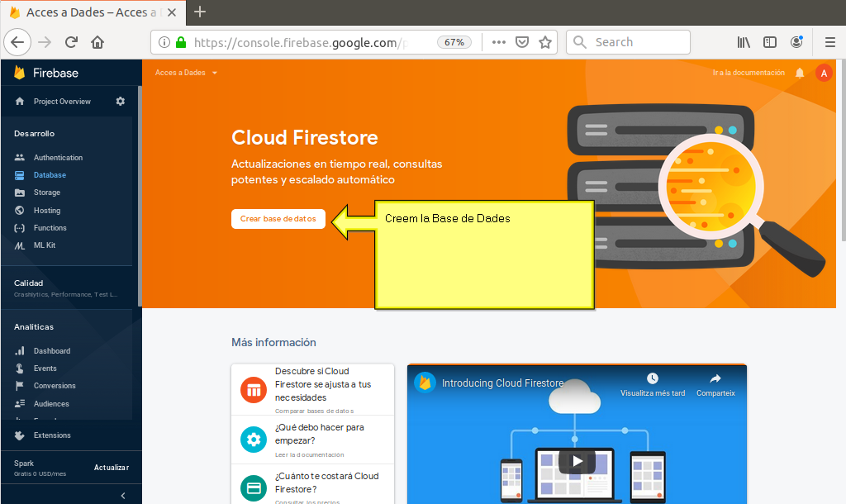Image resolution: width=846 pixels, height=504 pixels.
Task: Open Conversions page
Action: pos(55,386)
